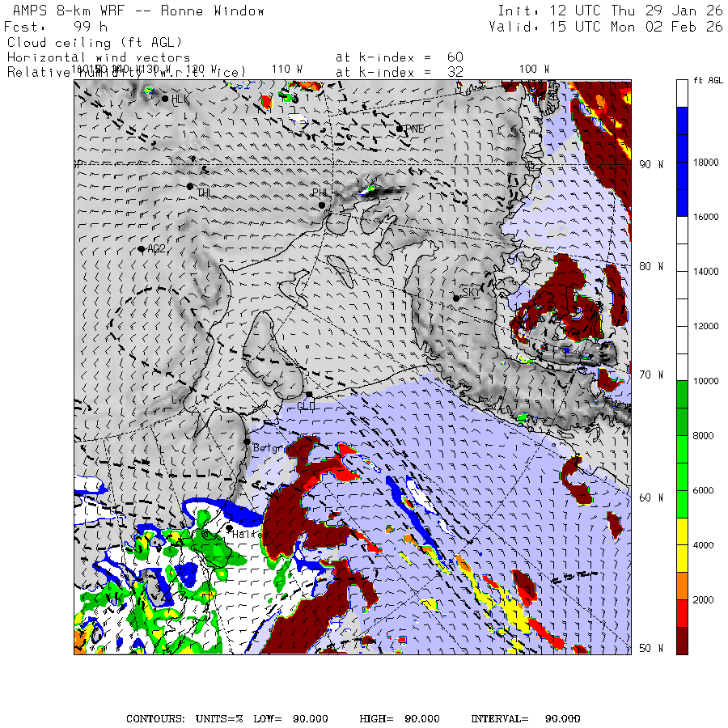The image size is (728, 728).
Task: Click the dark green band on the color scale
Action: pos(682,408)
